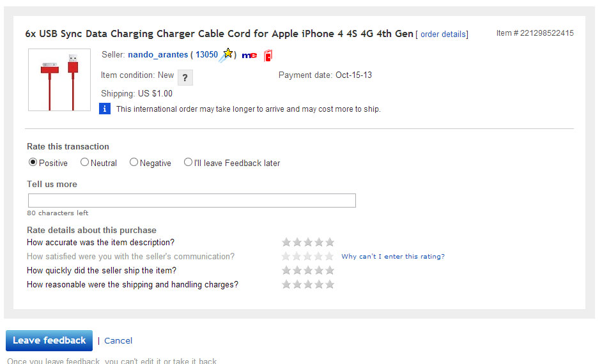The image size is (602, 364).
Task: Open the seller's 'me' page icon
Action: [x=249, y=56]
